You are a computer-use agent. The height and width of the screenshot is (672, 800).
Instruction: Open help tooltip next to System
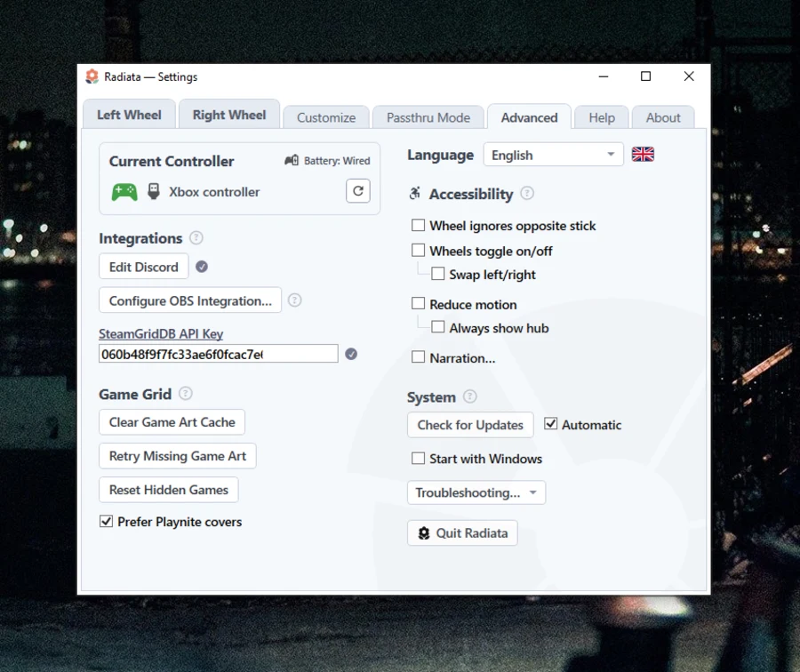click(469, 396)
